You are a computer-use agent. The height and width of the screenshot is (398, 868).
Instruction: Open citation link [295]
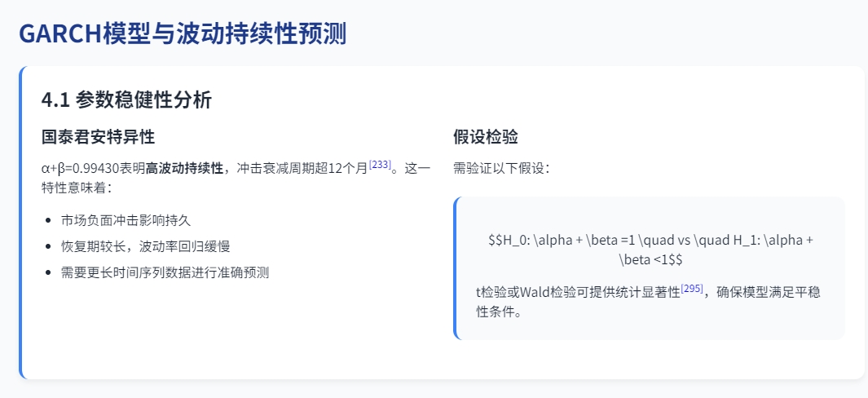pos(692,288)
